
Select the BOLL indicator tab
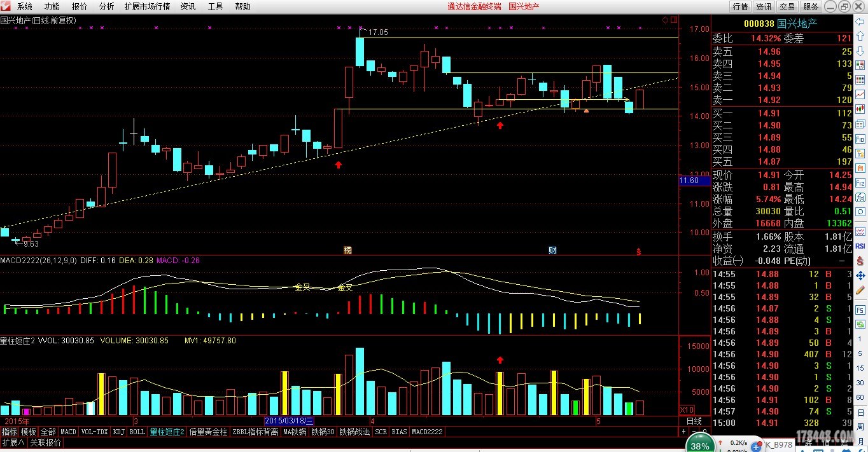pyautogui.click(x=137, y=432)
